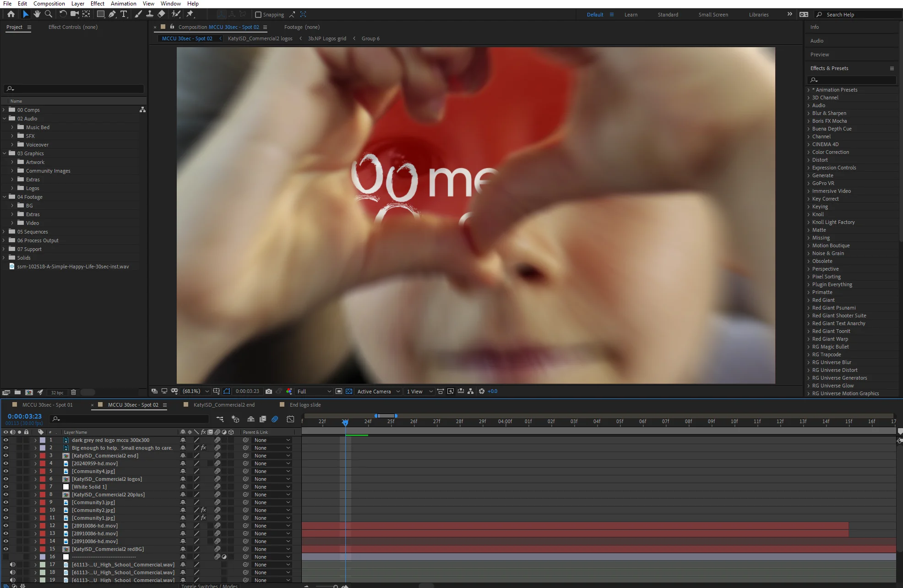The width and height of the screenshot is (903, 588).
Task: Click the exposure value +0.0
Action: click(492, 391)
